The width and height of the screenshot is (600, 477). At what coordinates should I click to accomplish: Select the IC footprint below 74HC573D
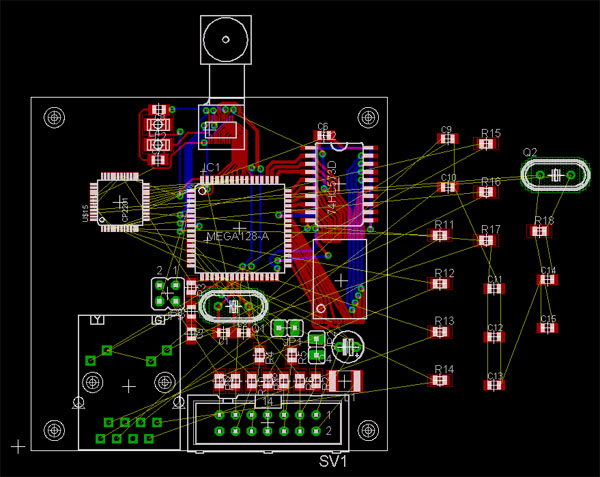pos(340,280)
